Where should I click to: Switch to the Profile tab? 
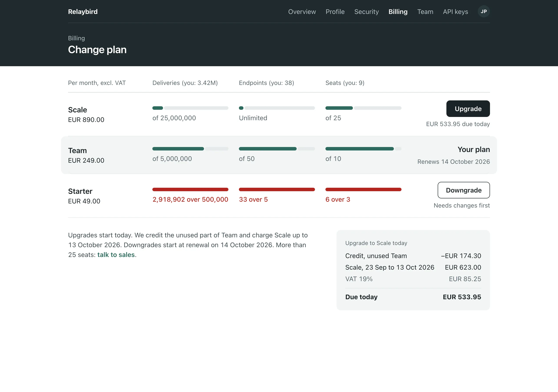335,12
